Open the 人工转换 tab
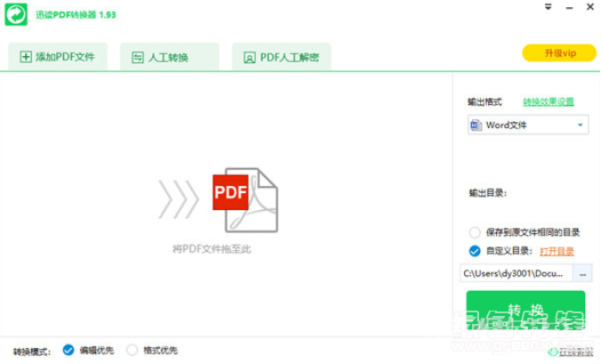 pyautogui.click(x=169, y=57)
